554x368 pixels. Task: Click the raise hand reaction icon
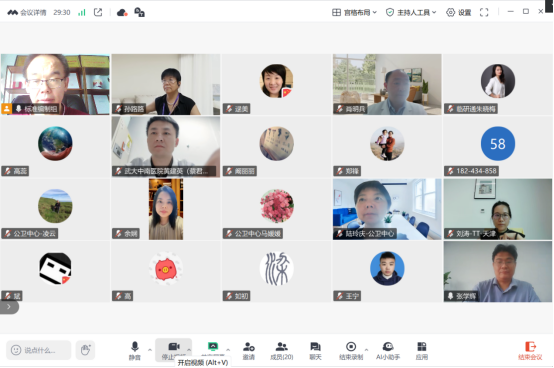click(85, 350)
